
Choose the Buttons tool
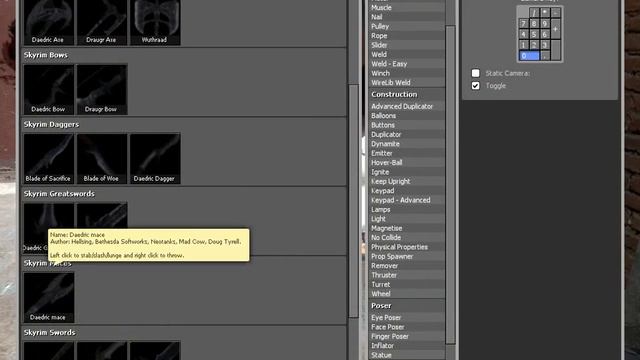tap(407, 125)
